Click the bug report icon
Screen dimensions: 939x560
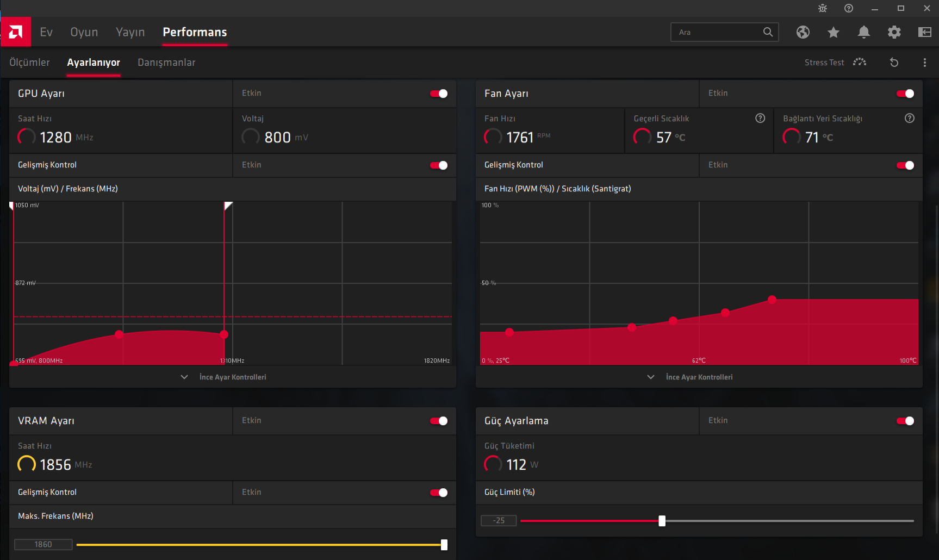(x=823, y=8)
